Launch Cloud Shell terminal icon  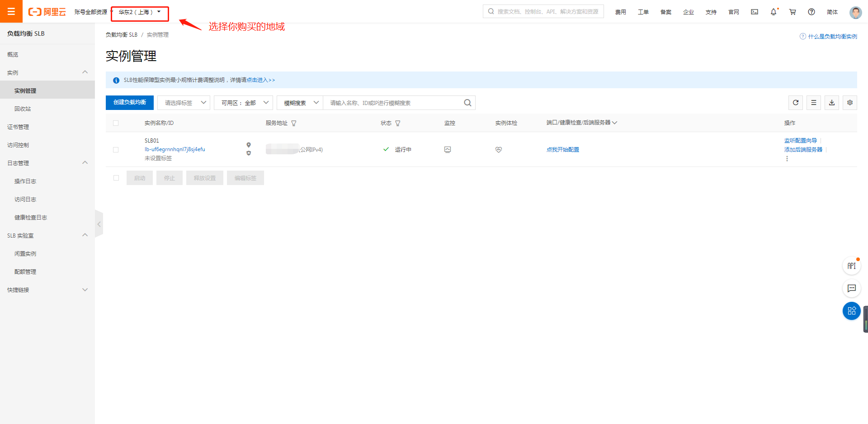[x=755, y=12]
